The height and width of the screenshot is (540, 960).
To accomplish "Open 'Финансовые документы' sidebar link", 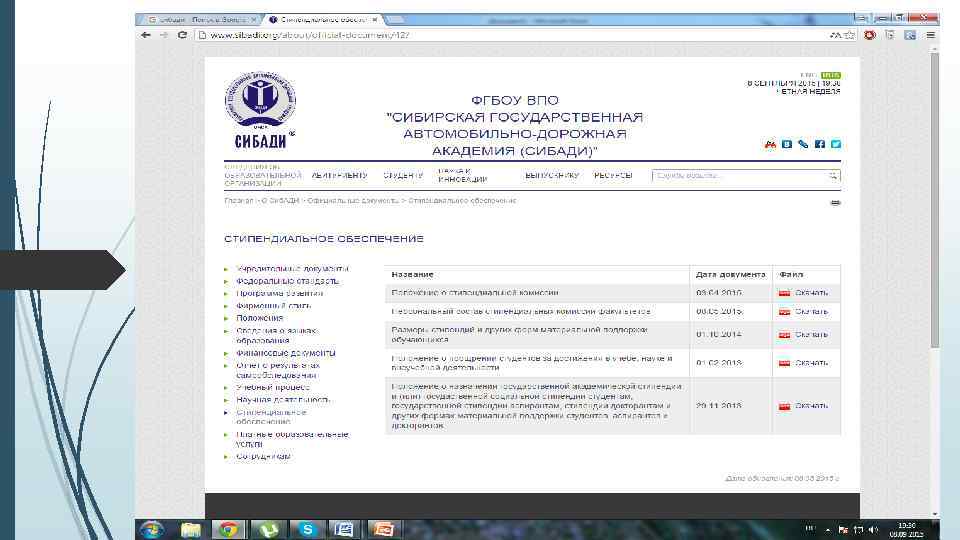I will 285,353.
